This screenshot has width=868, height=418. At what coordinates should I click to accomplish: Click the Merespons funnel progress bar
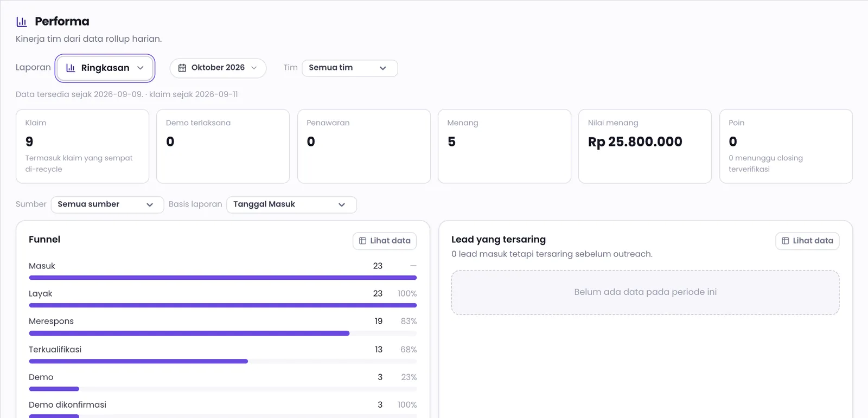click(x=223, y=333)
